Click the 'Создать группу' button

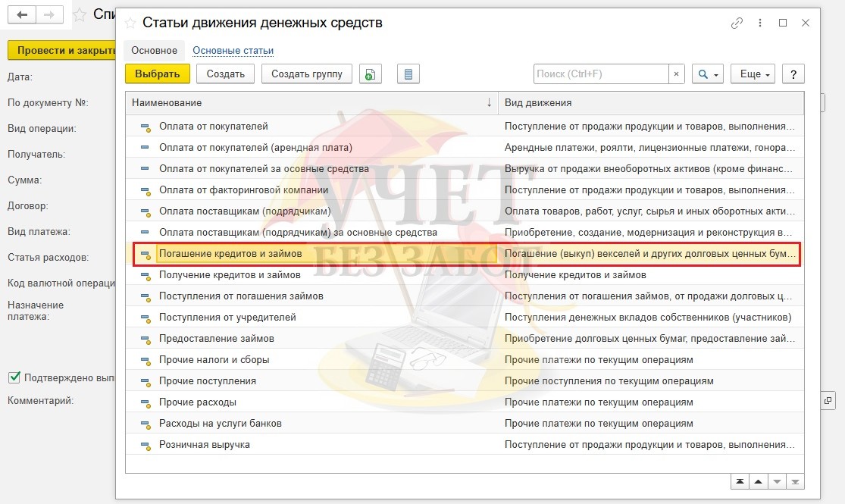[x=306, y=74]
